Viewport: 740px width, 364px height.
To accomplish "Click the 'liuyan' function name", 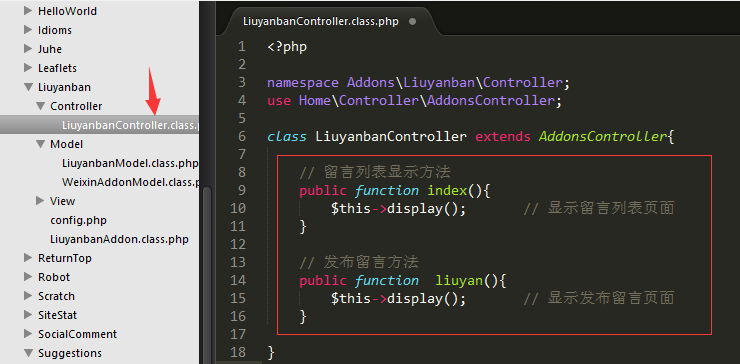I will click(459, 280).
